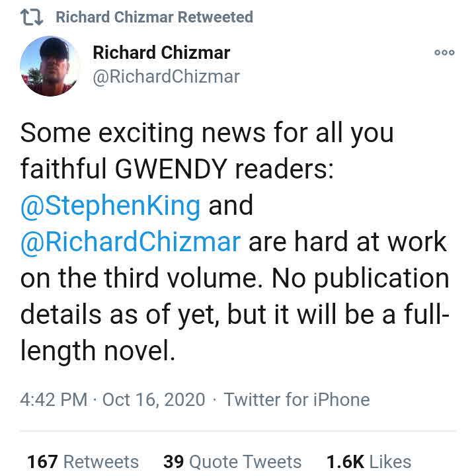
Task: Show the 39 Quote Tweets
Action: (x=232, y=461)
